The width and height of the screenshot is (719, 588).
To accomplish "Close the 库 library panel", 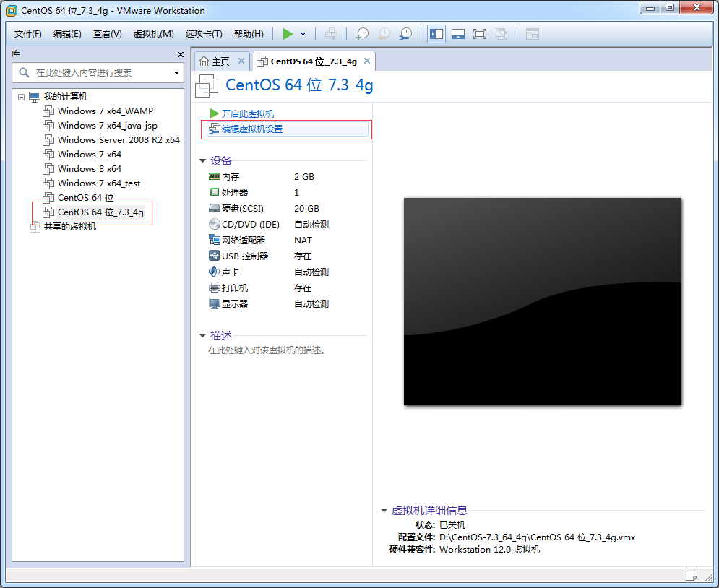I will click(x=180, y=54).
